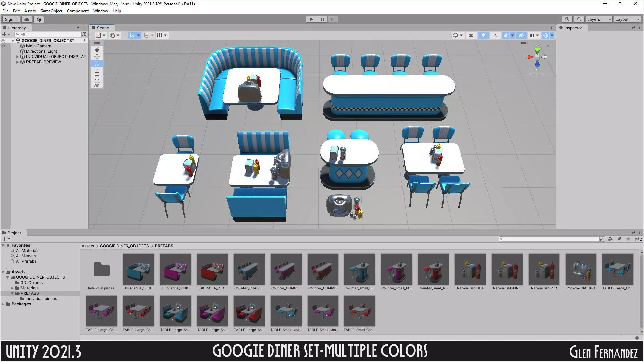Screen dimensions: 644x362
Task: Open the gizmos dropdown arrow
Action: [x=552, y=35]
